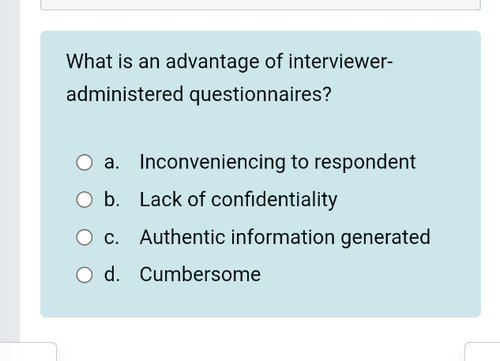The height and width of the screenshot is (361, 500).
Task: Click the 'Inconveniencing to respondent' answer text
Action: pos(277,162)
